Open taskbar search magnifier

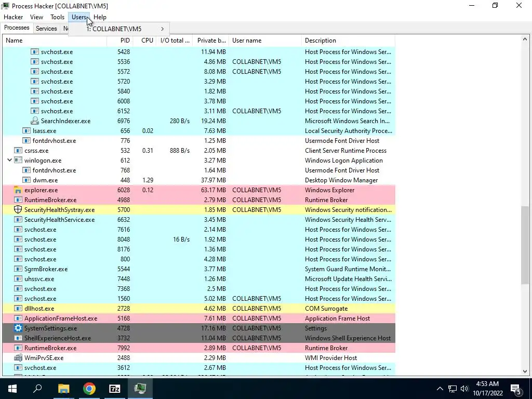[x=37, y=389]
